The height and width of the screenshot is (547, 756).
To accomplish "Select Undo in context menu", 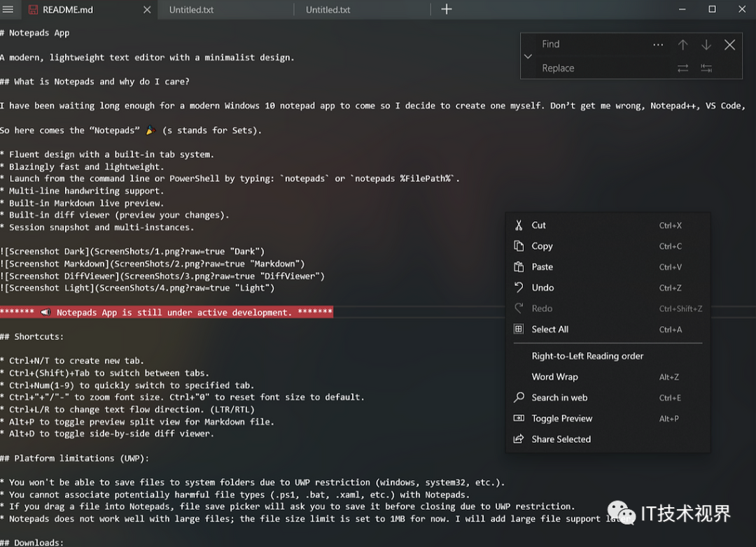I will tap(608, 287).
